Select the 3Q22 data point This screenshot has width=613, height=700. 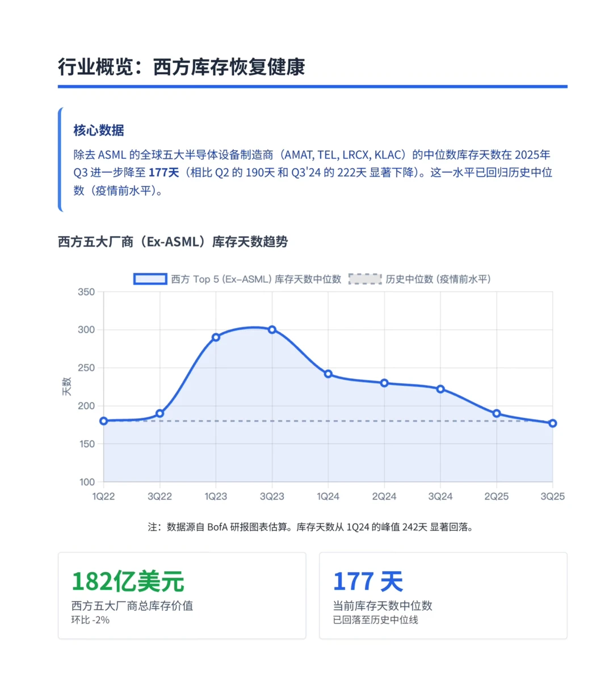coord(159,413)
